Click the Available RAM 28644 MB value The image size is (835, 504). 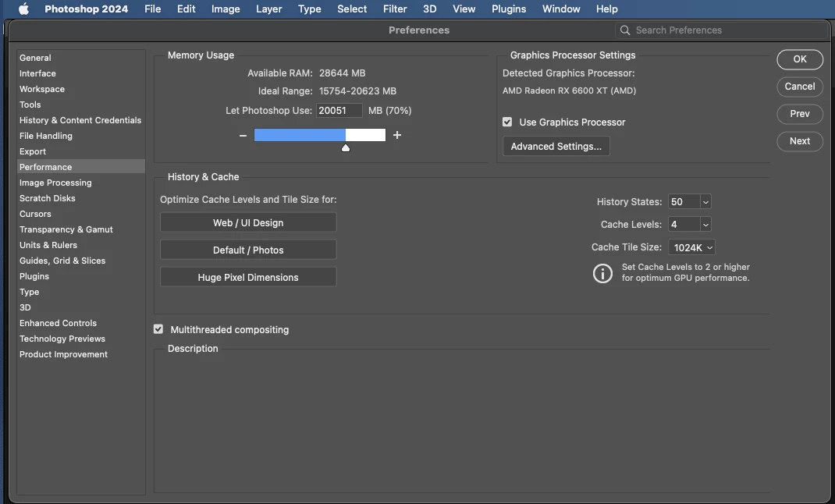(x=342, y=73)
